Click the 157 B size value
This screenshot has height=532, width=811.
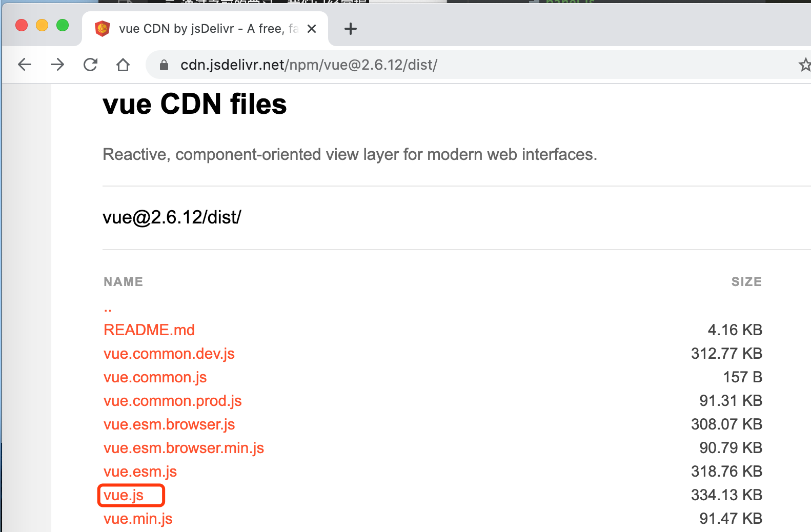[743, 377]
